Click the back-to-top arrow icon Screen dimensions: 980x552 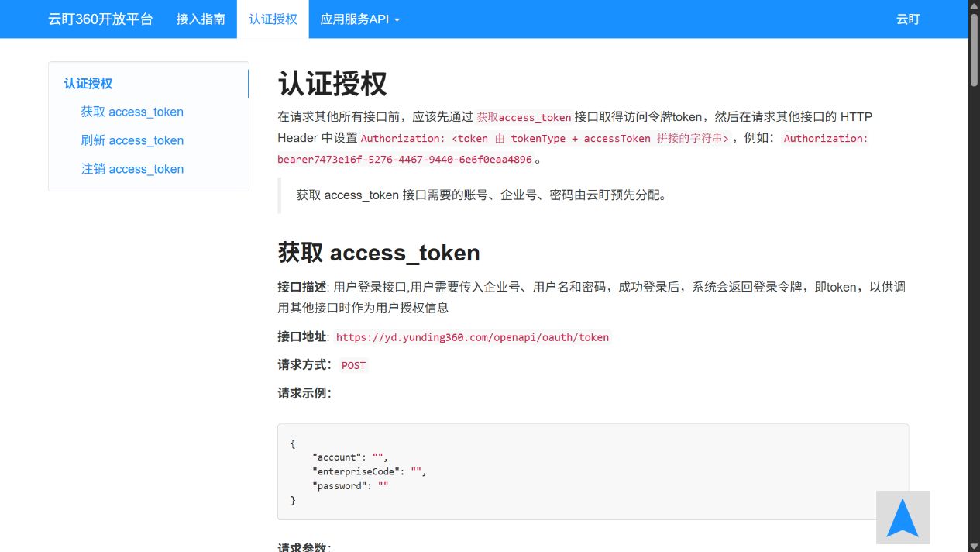(x=903, y=517)
